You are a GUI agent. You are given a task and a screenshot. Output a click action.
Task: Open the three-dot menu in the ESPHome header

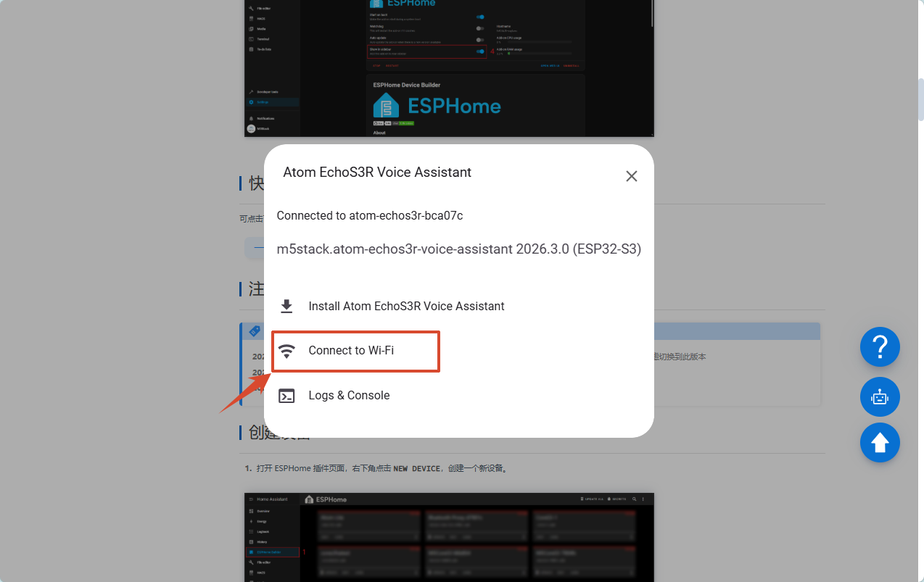pyautogui.click(x=643, y=499)
